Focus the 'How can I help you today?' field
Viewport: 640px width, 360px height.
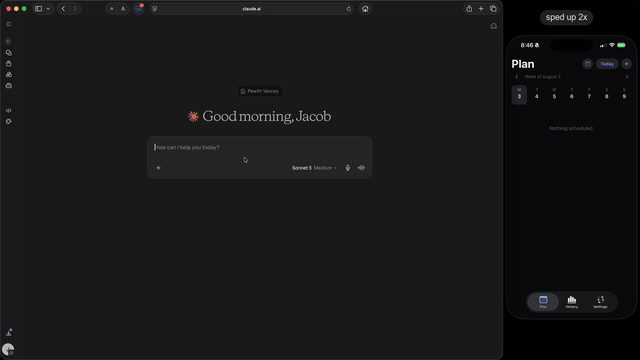259,147
